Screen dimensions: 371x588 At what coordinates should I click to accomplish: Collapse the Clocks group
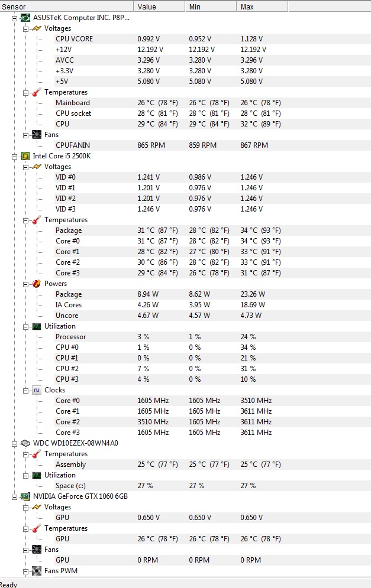tap(25, 390)
